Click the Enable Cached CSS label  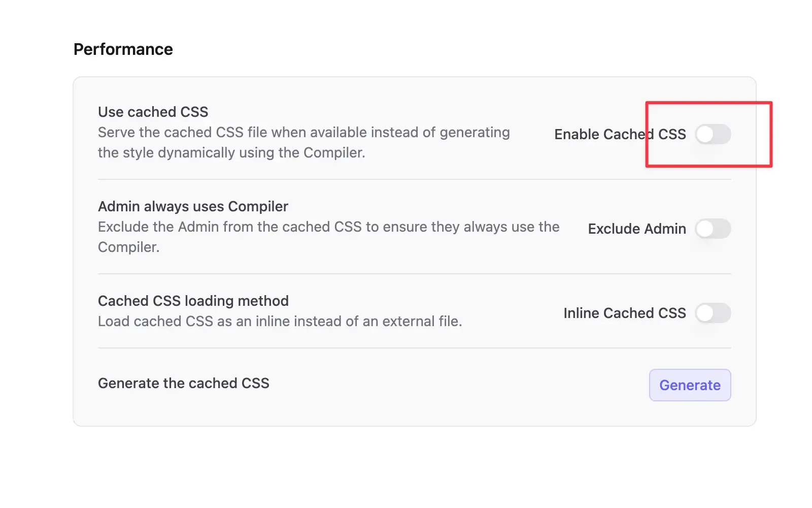(620, 134)
